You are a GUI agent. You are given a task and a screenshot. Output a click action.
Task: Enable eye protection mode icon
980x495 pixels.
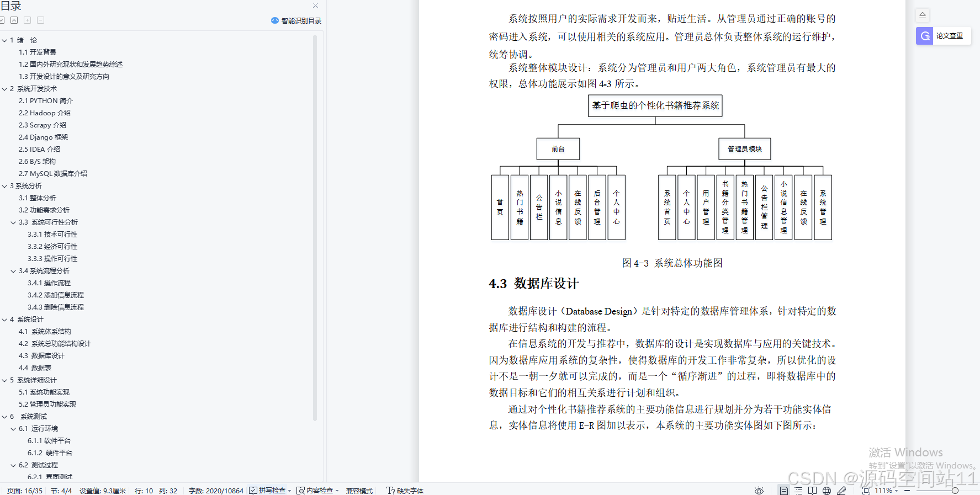759,491
